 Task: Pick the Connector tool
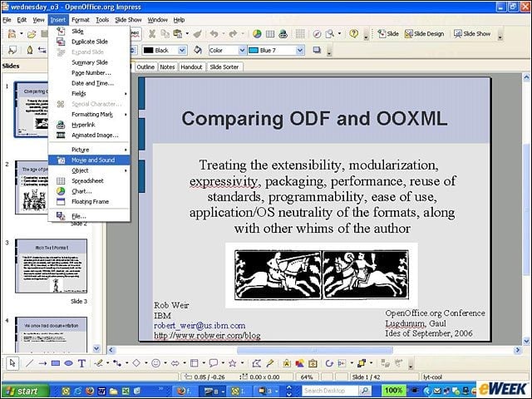117,363
